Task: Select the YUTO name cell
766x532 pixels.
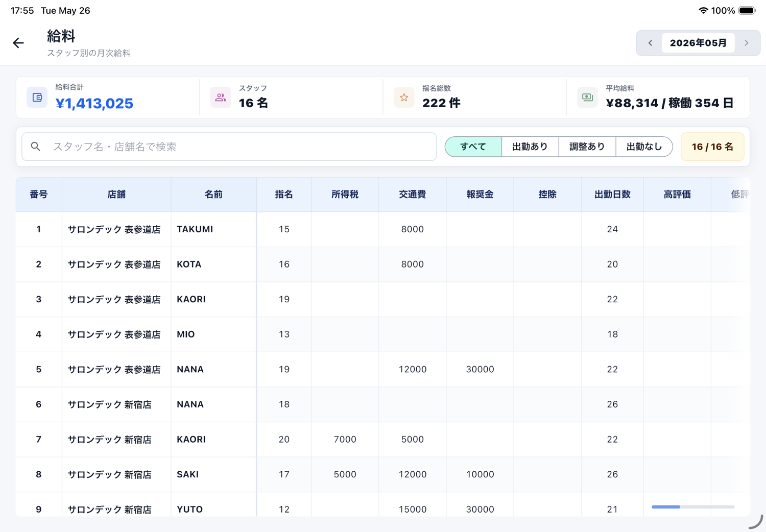Action: (213, 505)
